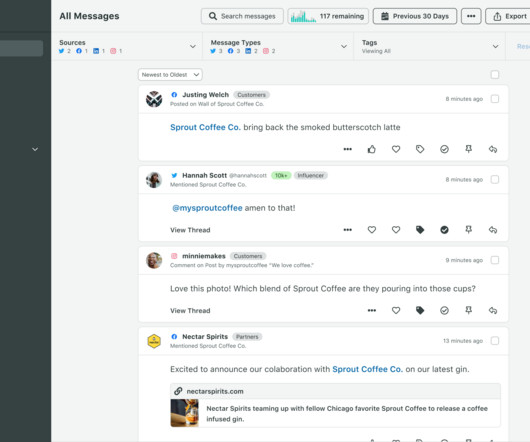Click Justing Welch's avatar

pos(154,99)
